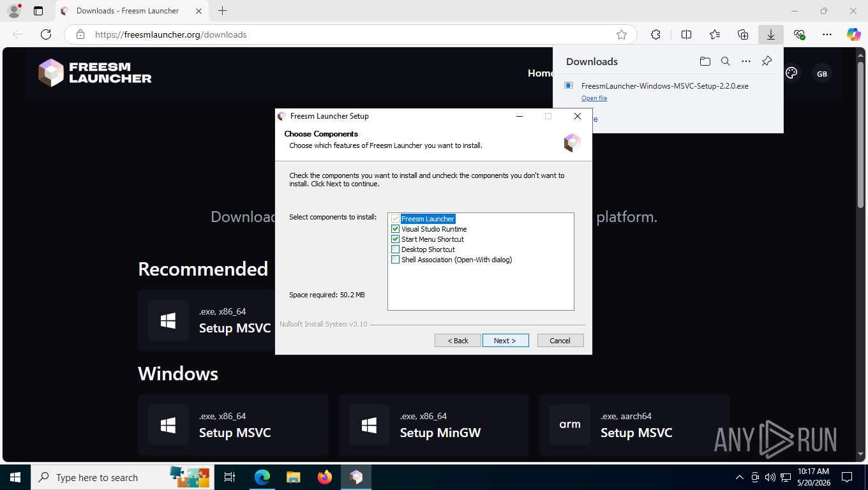Click the GB language selector button
This screenshot has height=490, width=868.
[822, 74]
